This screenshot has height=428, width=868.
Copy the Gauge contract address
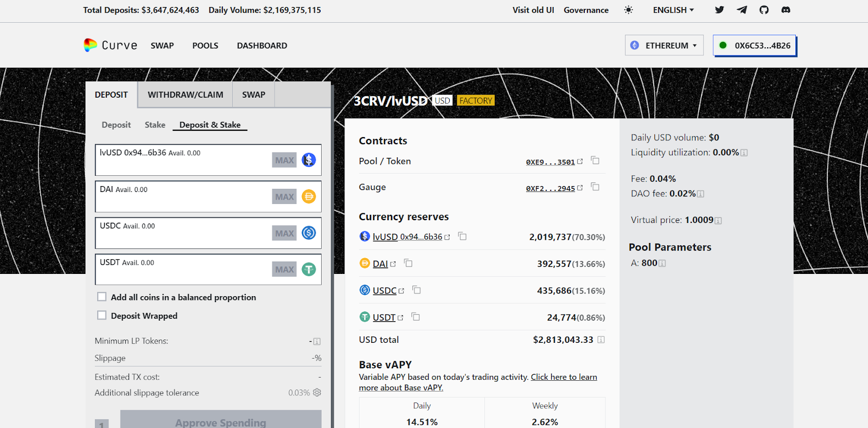point(595,187)
